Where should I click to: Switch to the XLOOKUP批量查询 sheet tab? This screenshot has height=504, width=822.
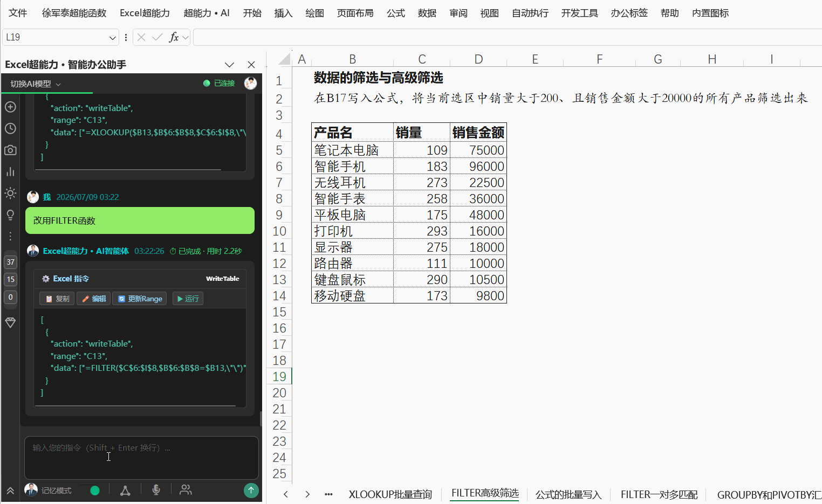click(391, 494)
